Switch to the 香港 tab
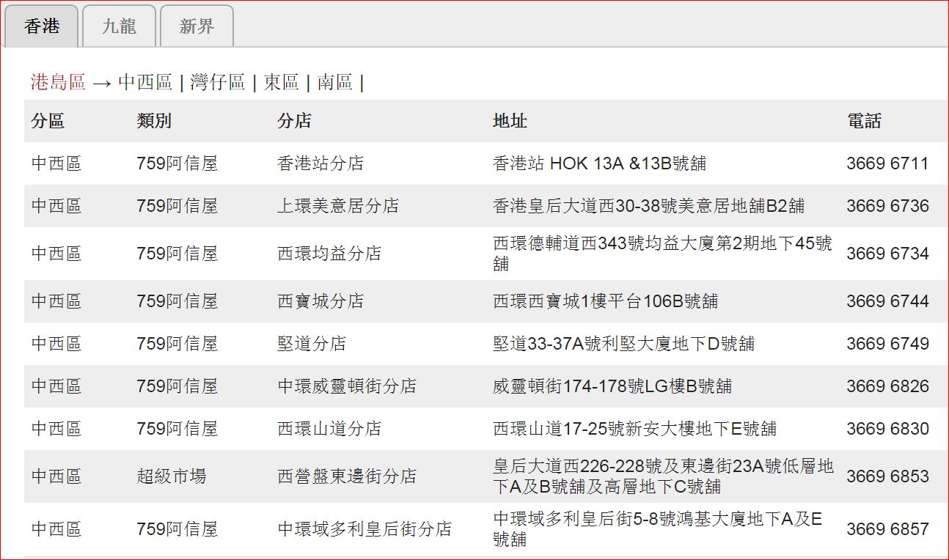The image size is (949, 560). [x=42, y=26]
